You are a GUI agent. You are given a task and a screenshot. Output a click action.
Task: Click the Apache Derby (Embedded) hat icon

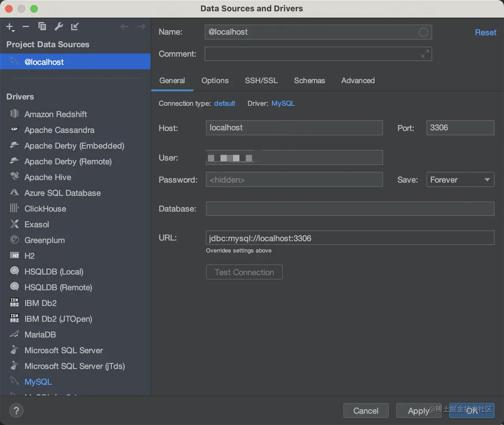click(x=15, y=145)
